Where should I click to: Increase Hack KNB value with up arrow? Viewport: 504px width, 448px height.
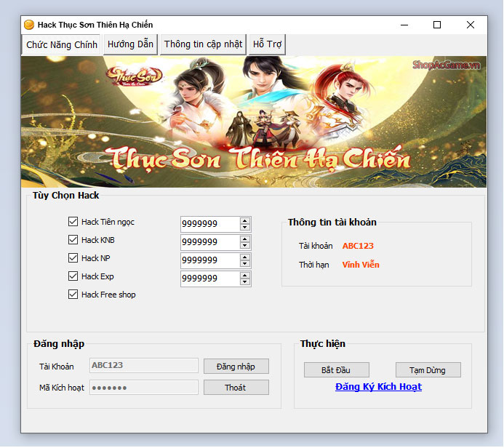coord(245,239)
